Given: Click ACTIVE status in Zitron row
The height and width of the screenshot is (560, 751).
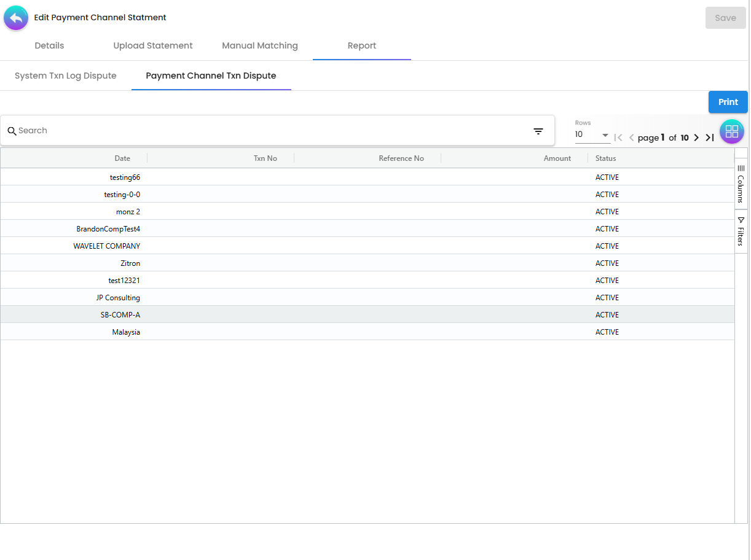Looking at the screenshot, I should 607,263.
